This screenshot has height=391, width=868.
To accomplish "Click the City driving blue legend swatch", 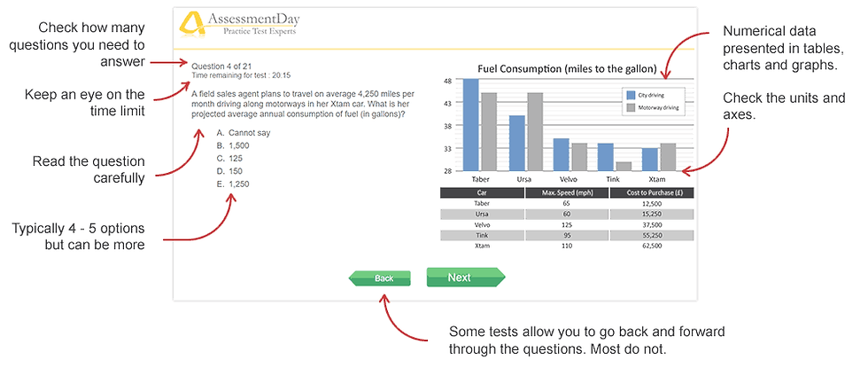I will [631, 94].
